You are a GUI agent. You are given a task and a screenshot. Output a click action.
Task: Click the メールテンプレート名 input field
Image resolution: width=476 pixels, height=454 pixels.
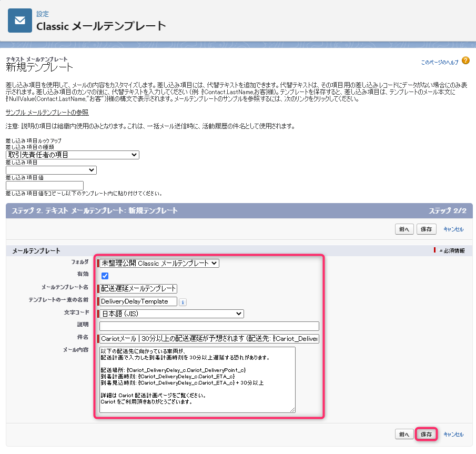point(138,288)
